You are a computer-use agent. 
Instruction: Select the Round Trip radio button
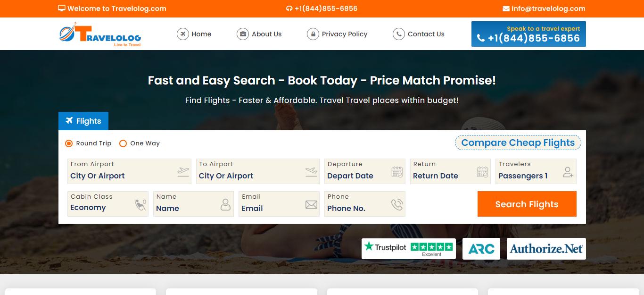pos(69,143)
